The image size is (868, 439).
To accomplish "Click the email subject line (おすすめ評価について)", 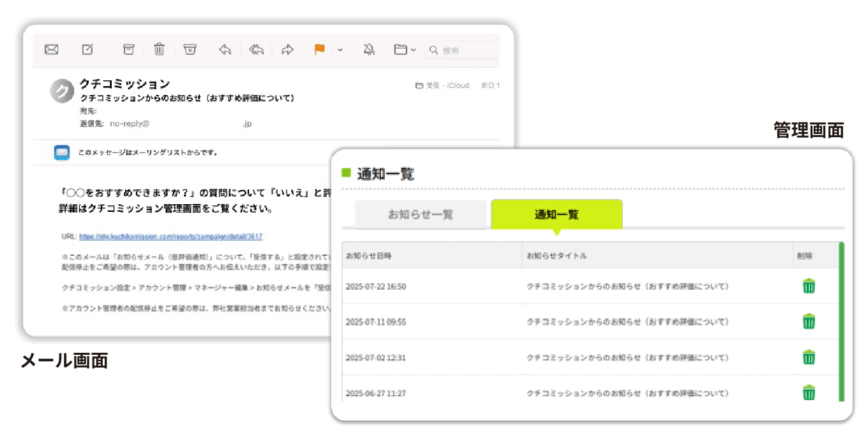I will click(x=187, y=98).
